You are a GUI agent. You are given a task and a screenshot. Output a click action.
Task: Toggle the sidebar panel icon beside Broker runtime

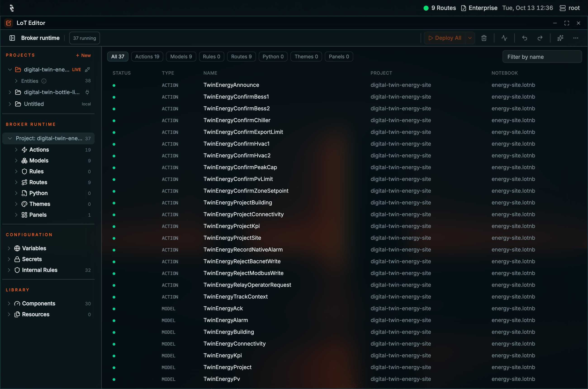pyautogui.click(x=12, y=38)
